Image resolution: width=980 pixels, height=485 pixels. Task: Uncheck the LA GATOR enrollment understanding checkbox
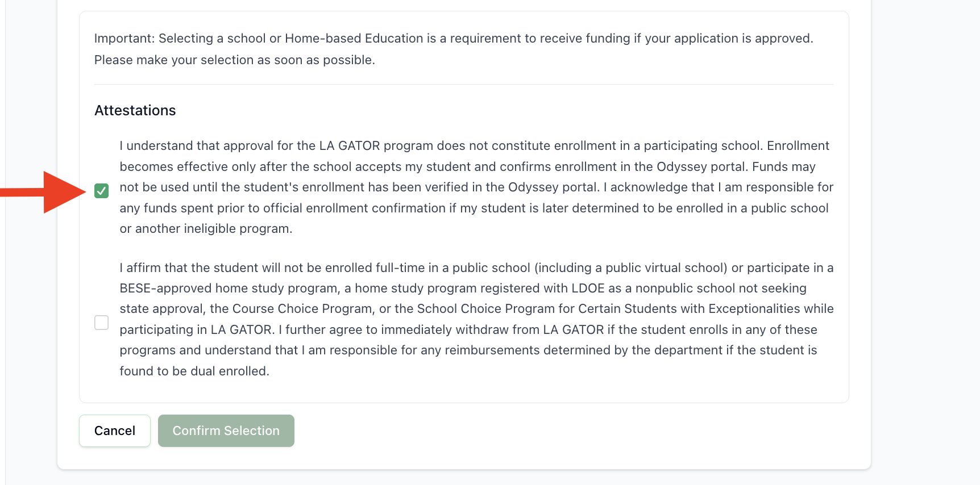coord(101,191)
